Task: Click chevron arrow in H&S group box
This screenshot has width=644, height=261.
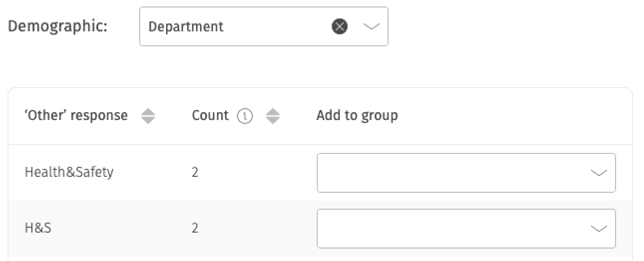Action: coord(599,229)
